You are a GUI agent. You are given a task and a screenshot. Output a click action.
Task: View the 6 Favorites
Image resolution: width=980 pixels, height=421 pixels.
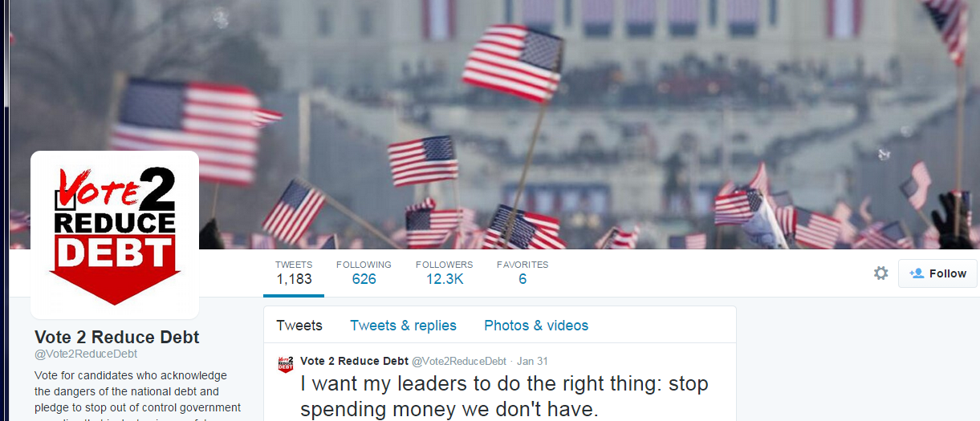[x=523, y=273]
